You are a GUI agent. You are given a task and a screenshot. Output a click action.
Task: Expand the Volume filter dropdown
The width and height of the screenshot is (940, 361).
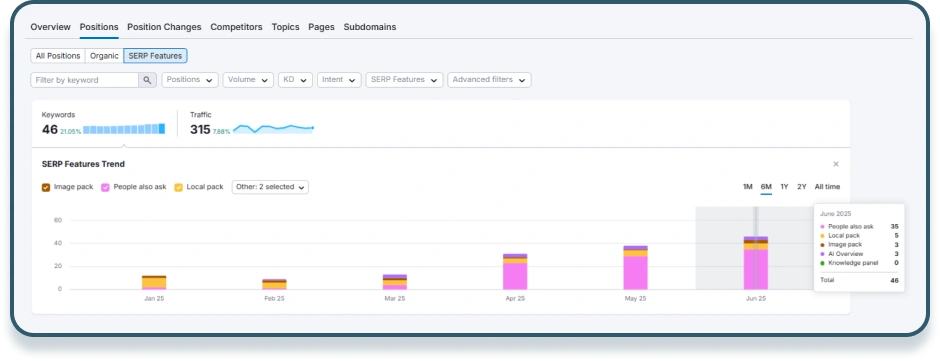pyautogui.click(x=248, y=80)
